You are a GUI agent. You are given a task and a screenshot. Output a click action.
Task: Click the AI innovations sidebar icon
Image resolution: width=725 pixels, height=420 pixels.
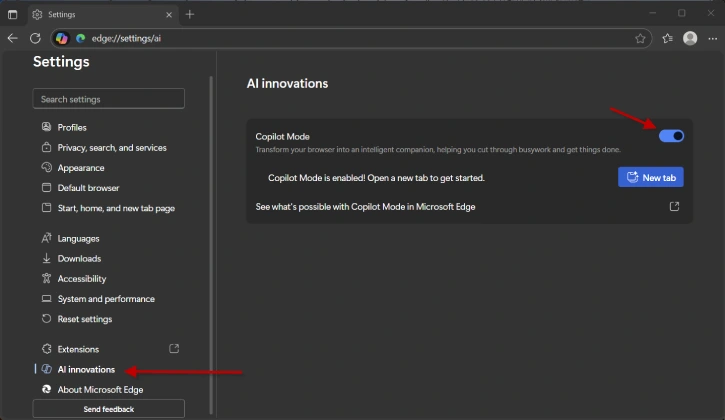click(46, 369)
